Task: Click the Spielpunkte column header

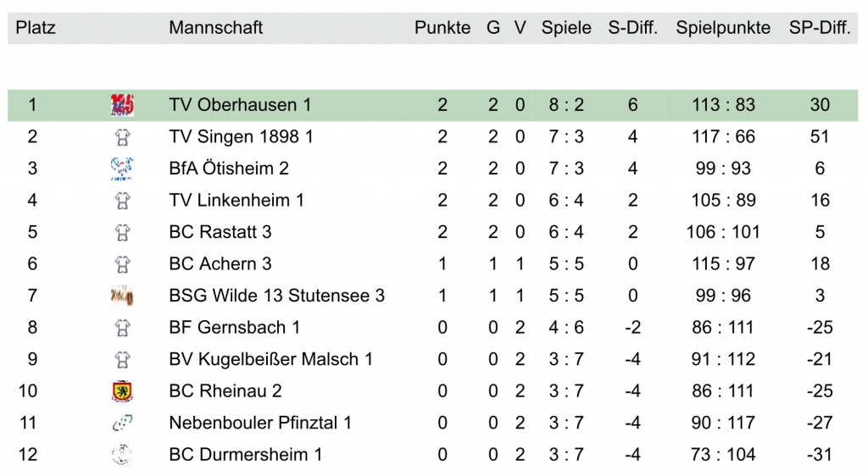Action: (x=723, y=28)
